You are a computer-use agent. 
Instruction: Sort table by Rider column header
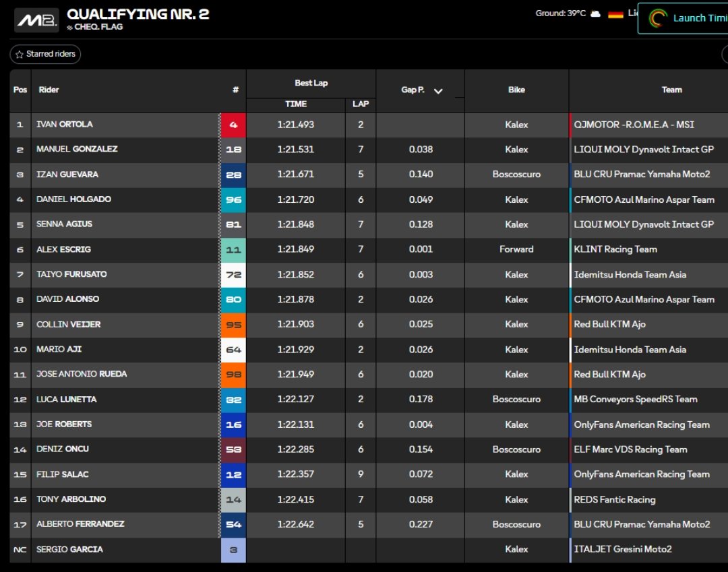coord(49,90)
